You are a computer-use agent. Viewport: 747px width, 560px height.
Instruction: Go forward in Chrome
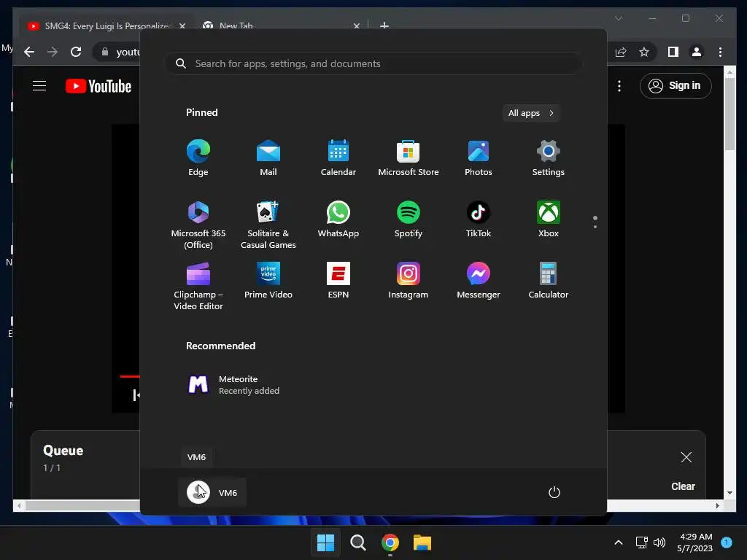[53, 52]
